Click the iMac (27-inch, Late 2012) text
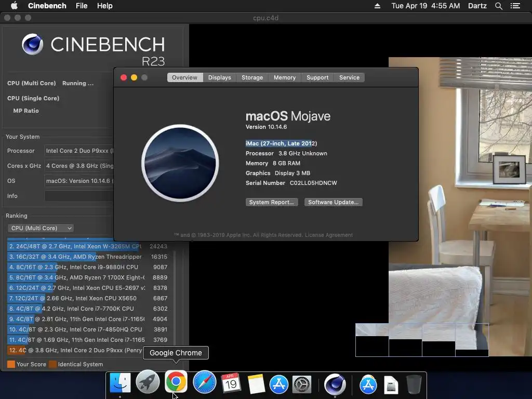The image size is (532, 399). 281,143
